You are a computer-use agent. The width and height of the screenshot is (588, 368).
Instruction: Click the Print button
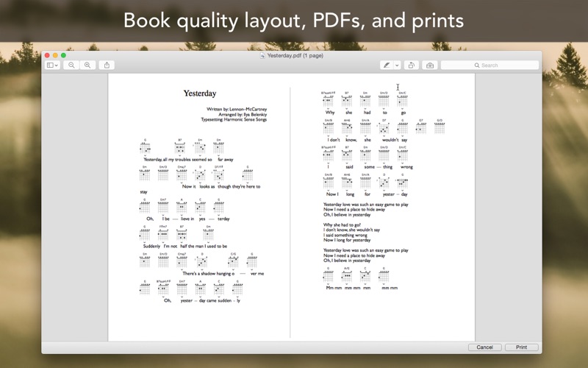click(x=521, y=347)
